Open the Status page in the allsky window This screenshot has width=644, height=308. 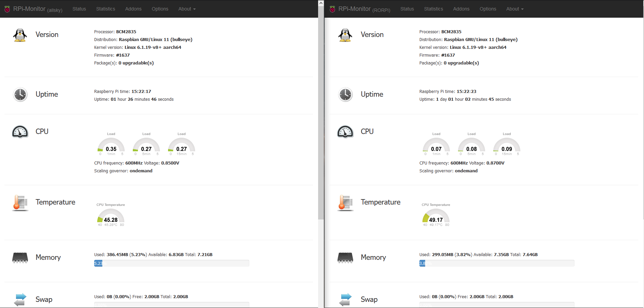pos(79,9)
